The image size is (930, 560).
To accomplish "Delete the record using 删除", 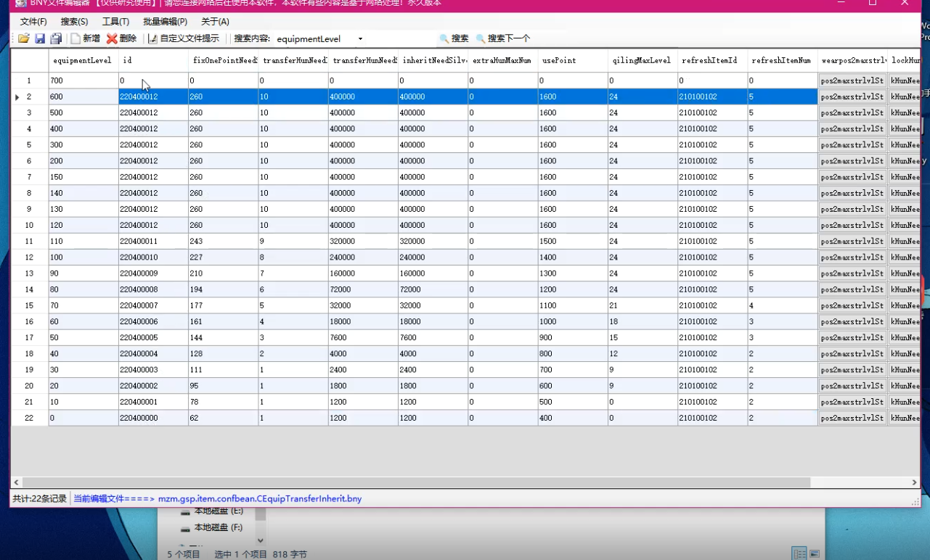I will [x=121, y=38].
